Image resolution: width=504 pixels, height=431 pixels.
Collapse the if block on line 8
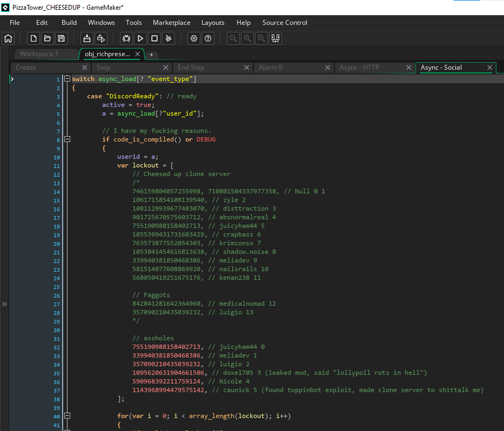tap(67, 139)
